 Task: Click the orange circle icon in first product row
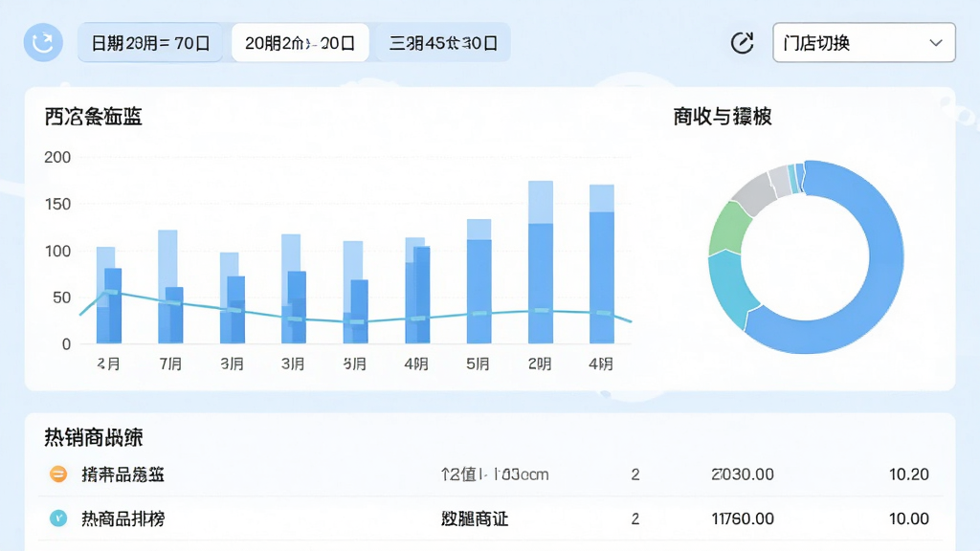[x=58, y=474]
